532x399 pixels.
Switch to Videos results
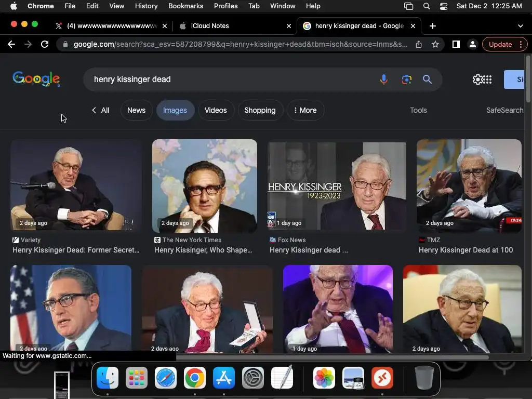click(x=216, y=110)
